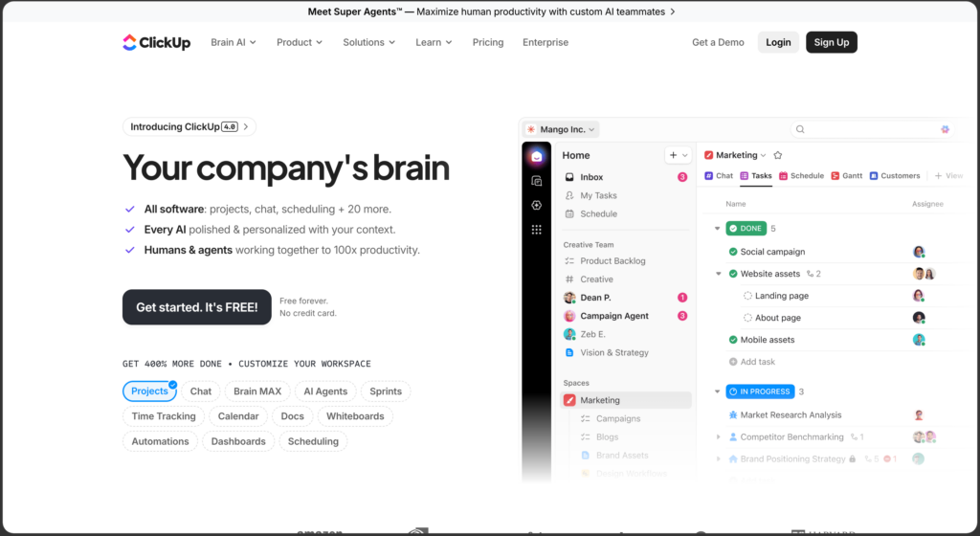Select the Chat feature chip

tap(201, 391)
